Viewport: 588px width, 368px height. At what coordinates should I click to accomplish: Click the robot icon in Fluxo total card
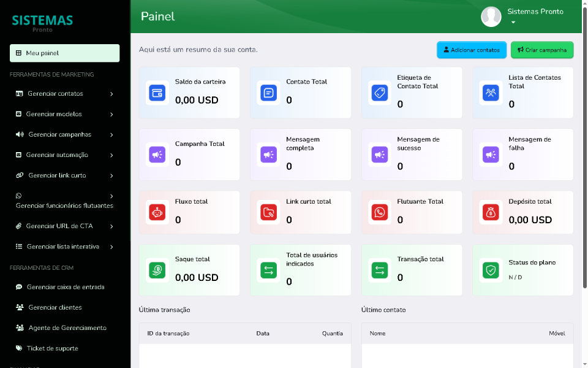click(157, 212)
